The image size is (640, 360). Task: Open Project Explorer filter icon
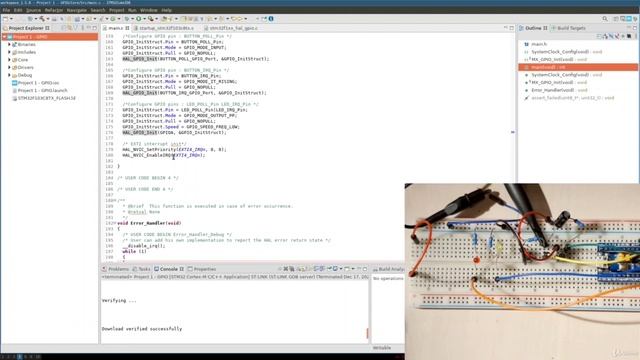click(x=76, y=28)
